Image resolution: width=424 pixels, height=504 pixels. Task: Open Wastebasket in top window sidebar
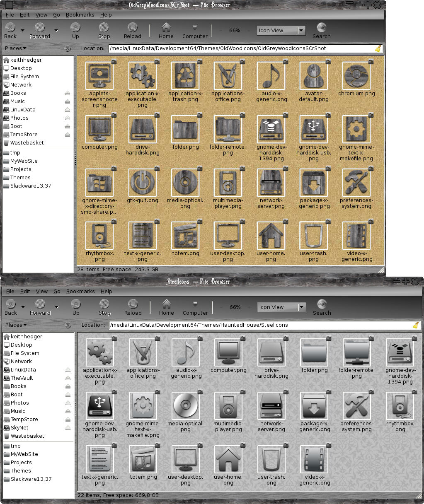pos(38,143)
